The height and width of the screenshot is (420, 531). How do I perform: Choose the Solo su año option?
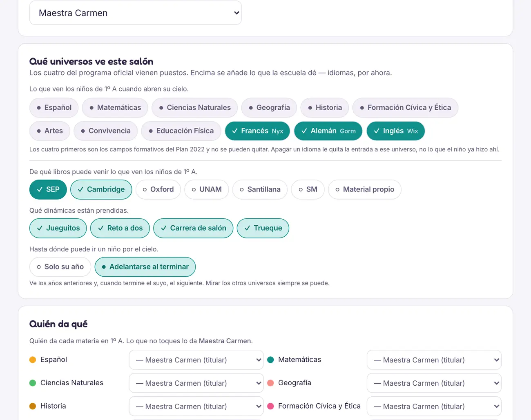[60, 267]
